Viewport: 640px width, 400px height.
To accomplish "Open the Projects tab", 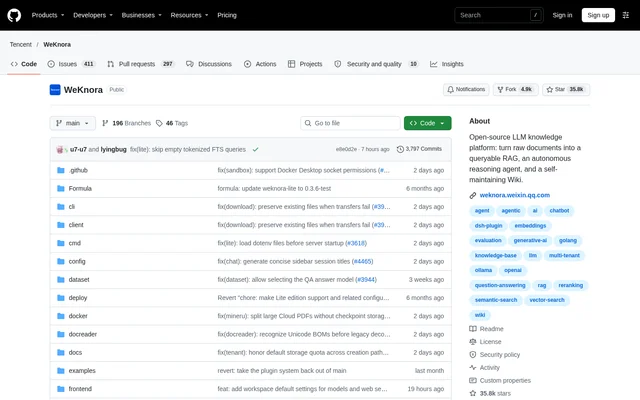I will coord(305,64).
